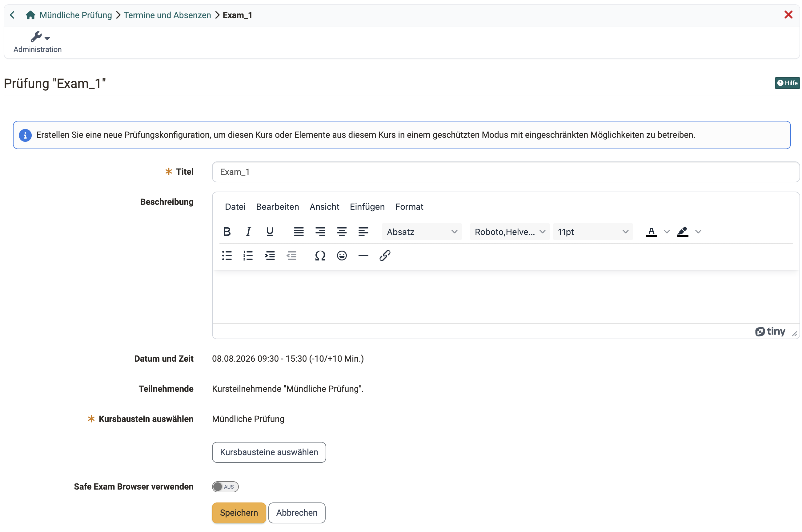Viewport: 802px width, 532px height.
Task: Go to Mündliche Prüfung breadcrumb link
Action: (76, 15)
